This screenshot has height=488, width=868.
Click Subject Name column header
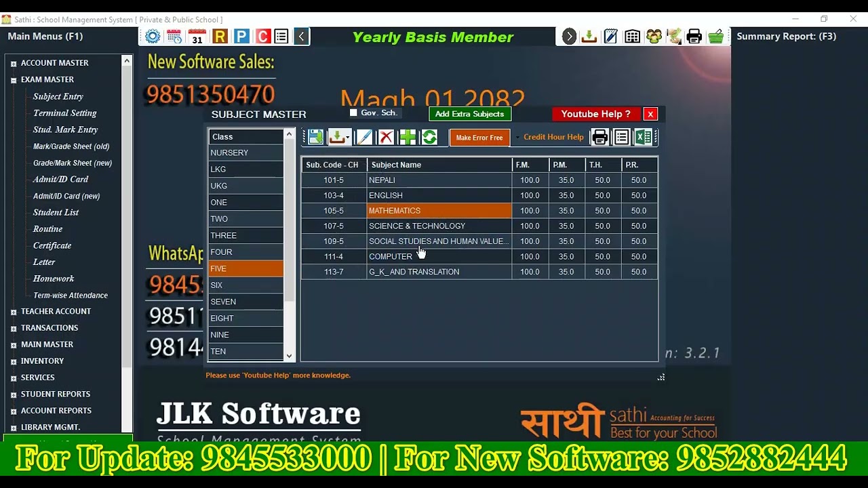[x=439, y=165]
